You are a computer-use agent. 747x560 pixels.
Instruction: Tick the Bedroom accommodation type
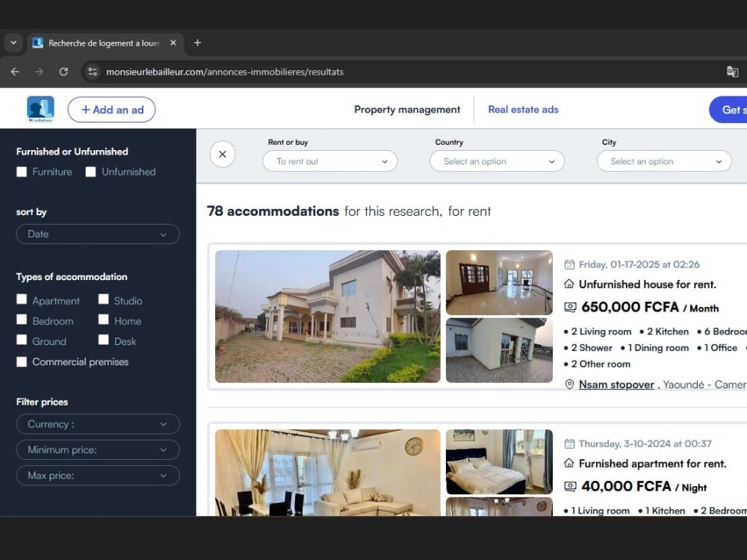(22, 320)
